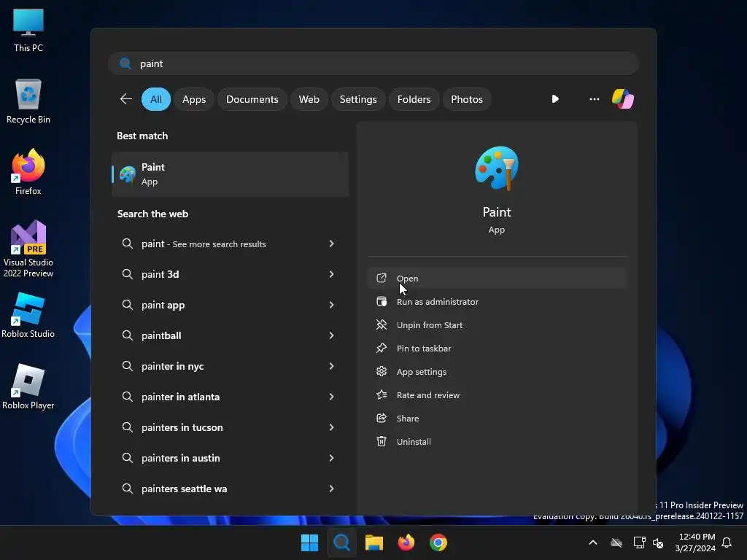Click the muted volume tray icon

tap(658, 542)
